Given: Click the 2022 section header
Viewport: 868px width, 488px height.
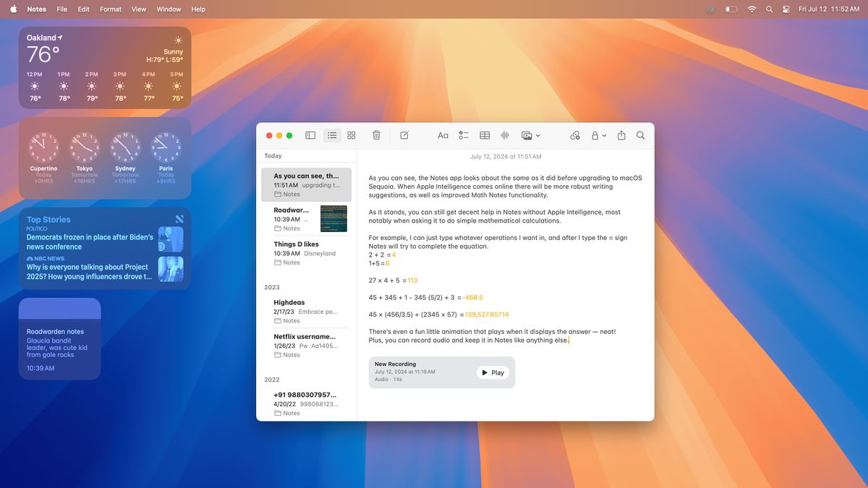Looking at the screenshot, I should pos(272,380).
